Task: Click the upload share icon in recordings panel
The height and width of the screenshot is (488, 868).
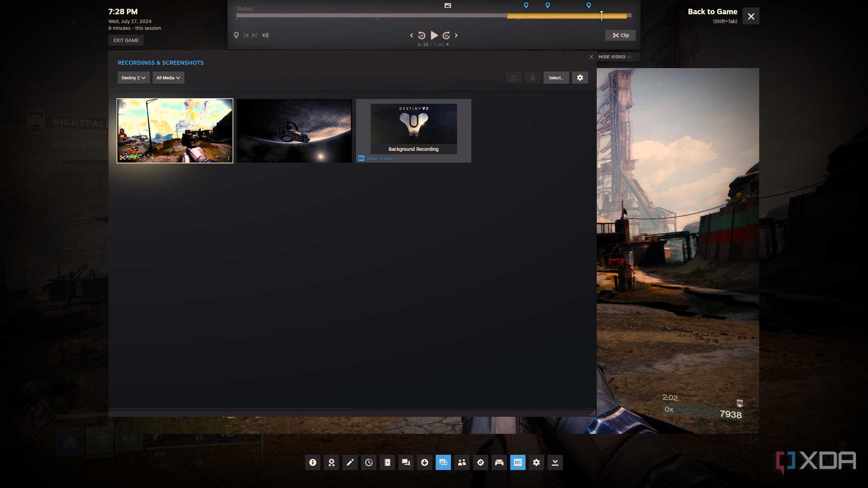Action: coord(514,78)
